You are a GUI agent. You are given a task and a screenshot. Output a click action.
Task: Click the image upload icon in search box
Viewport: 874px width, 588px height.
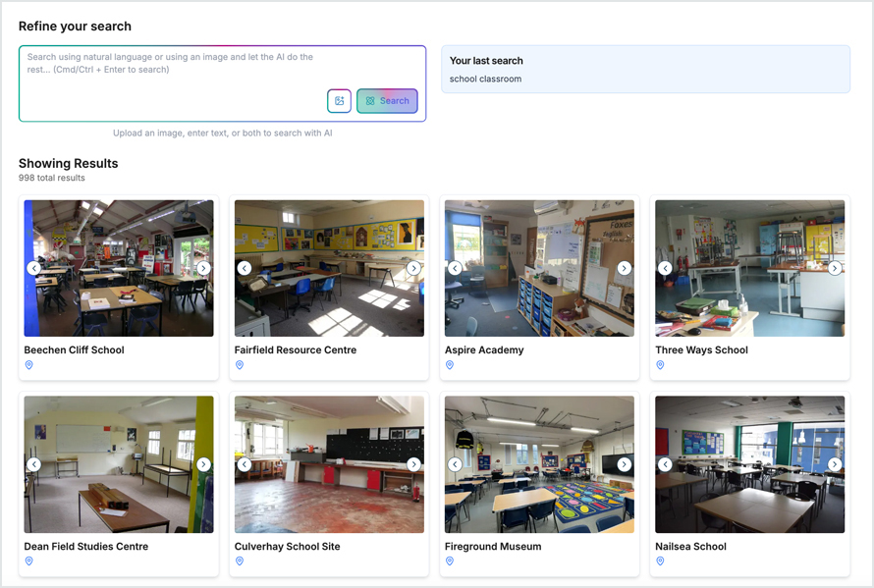[x=339, y=101]
